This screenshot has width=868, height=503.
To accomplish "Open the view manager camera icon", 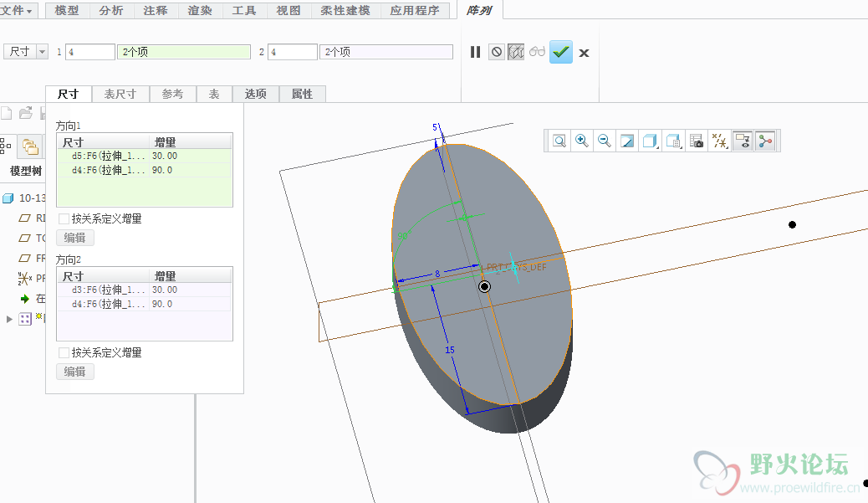I will [697, 141].
